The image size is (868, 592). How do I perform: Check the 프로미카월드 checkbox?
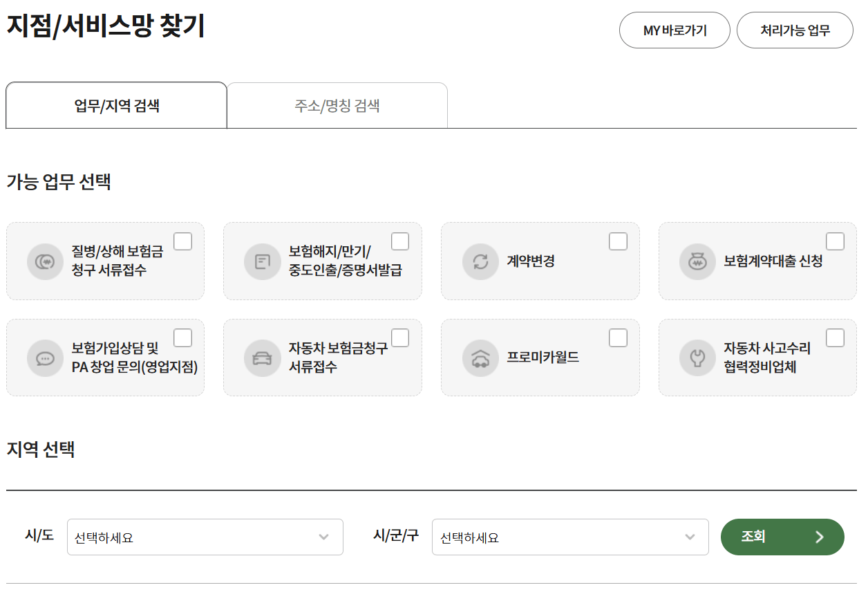click(617, 337)
